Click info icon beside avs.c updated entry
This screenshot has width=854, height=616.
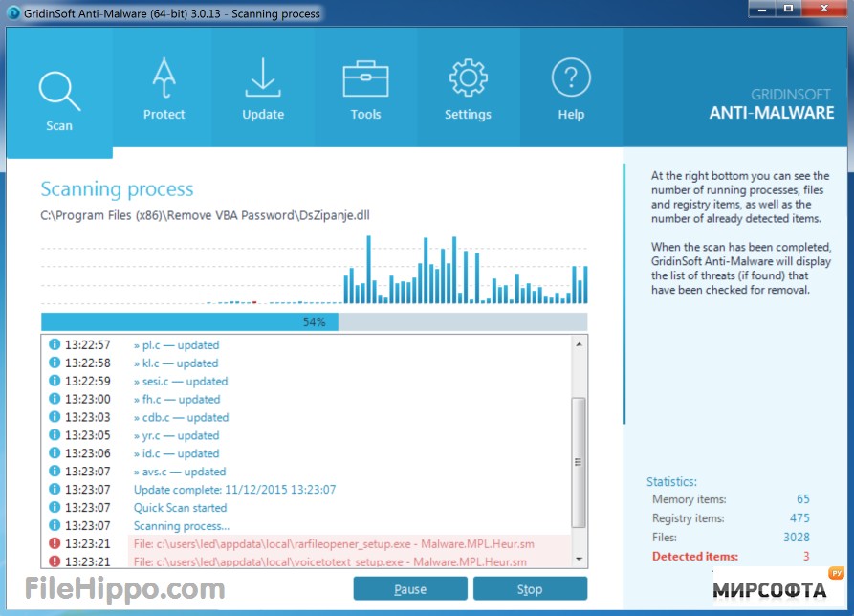pos(55,471)
